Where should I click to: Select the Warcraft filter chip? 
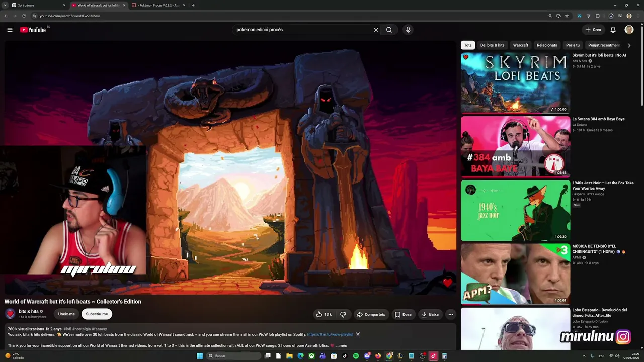[x=521, y=45]
